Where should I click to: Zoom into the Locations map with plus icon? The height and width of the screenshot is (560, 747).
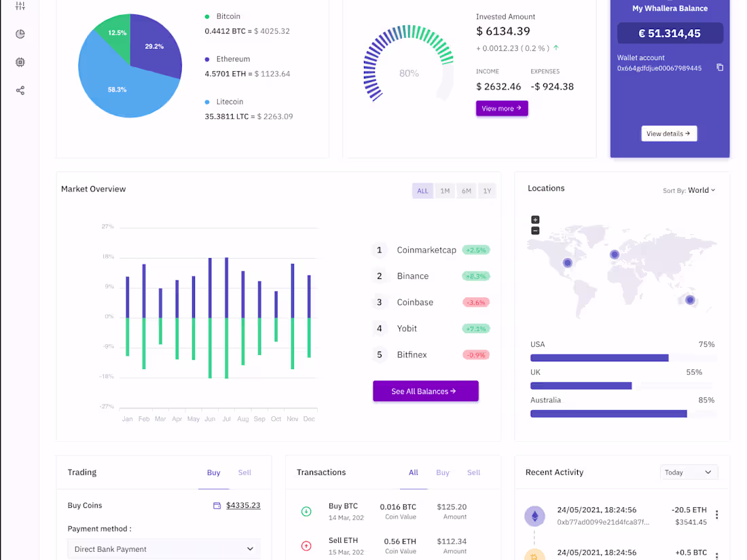coord(535,219)
